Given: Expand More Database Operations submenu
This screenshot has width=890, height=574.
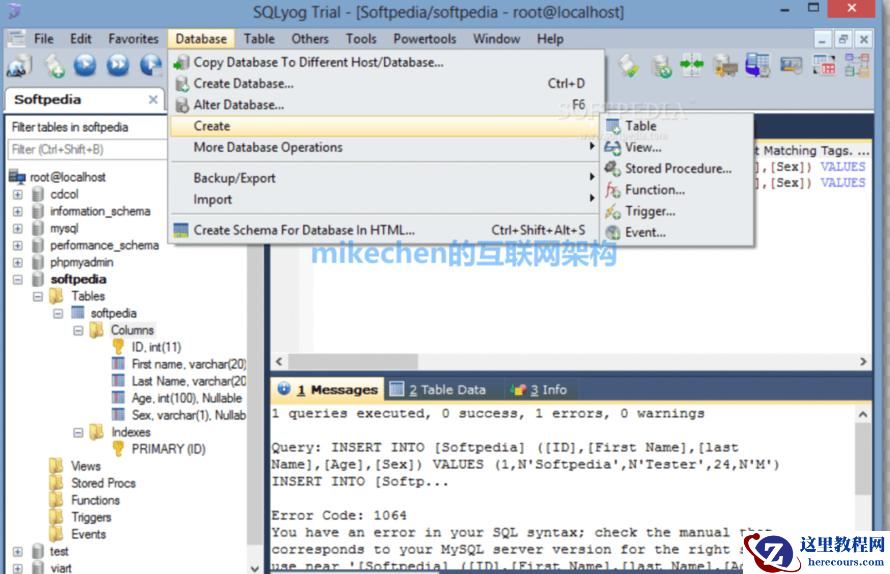Looking at the screenshot, I should click(386, 148).
